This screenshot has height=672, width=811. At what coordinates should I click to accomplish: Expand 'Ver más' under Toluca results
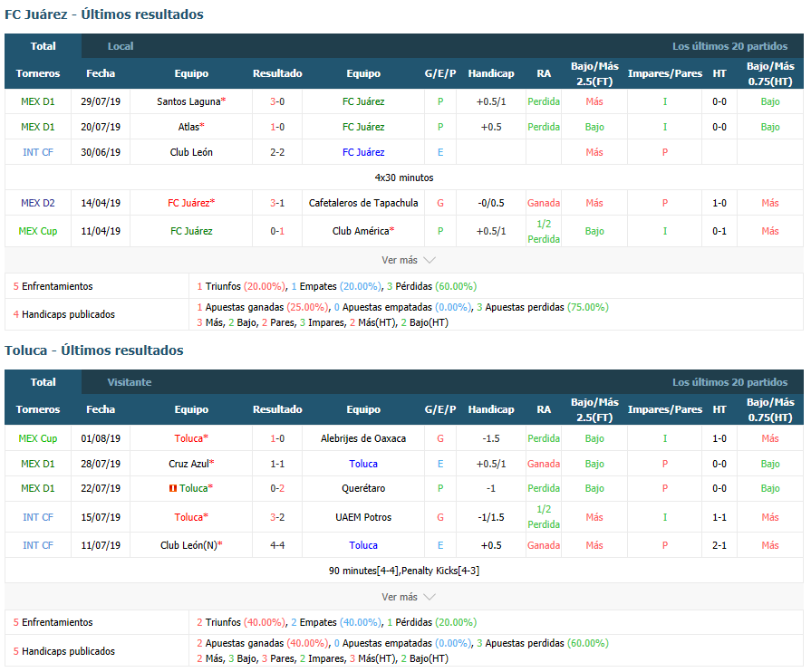[x=408, y=597]
